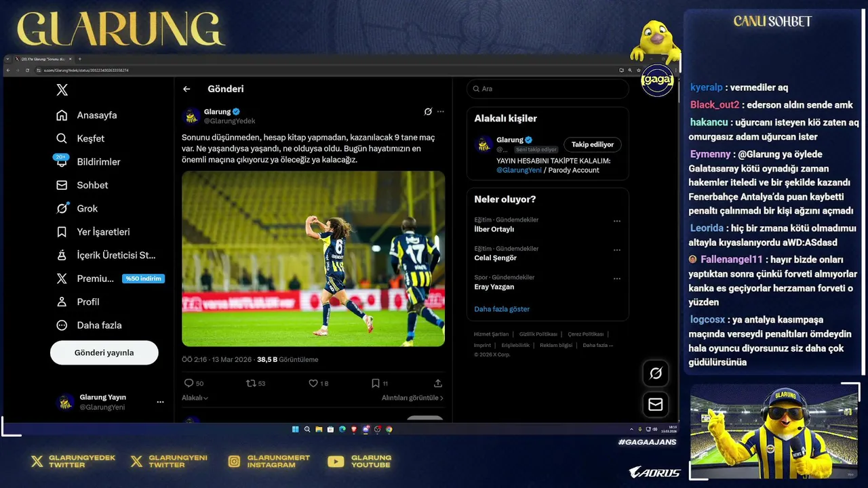Screen dimensions: 868x488
Task: Open Eray Yazgan trending topic
Action: click(x=494, y=287)
